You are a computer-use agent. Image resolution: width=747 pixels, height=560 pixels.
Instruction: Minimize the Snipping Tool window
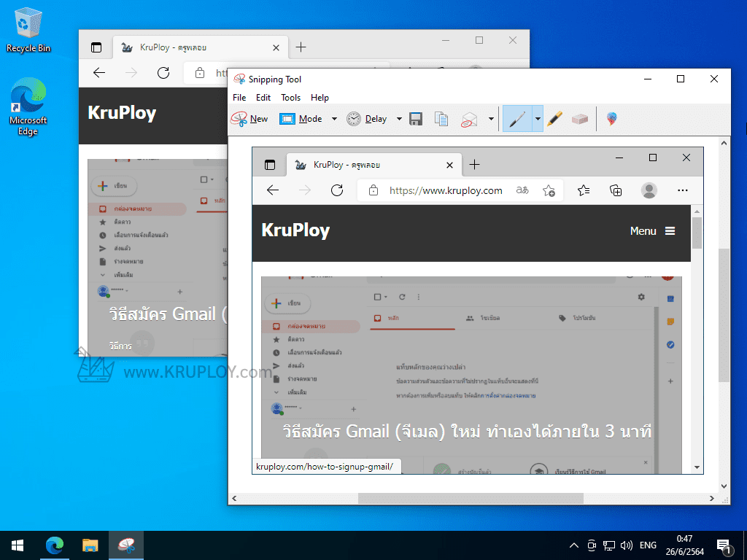click(648, 79)
